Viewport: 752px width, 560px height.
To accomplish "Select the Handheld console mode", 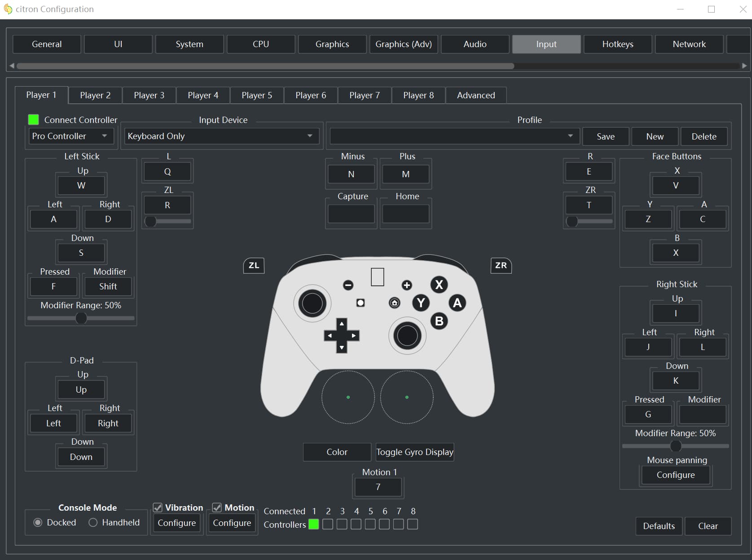I will [93, 522].
